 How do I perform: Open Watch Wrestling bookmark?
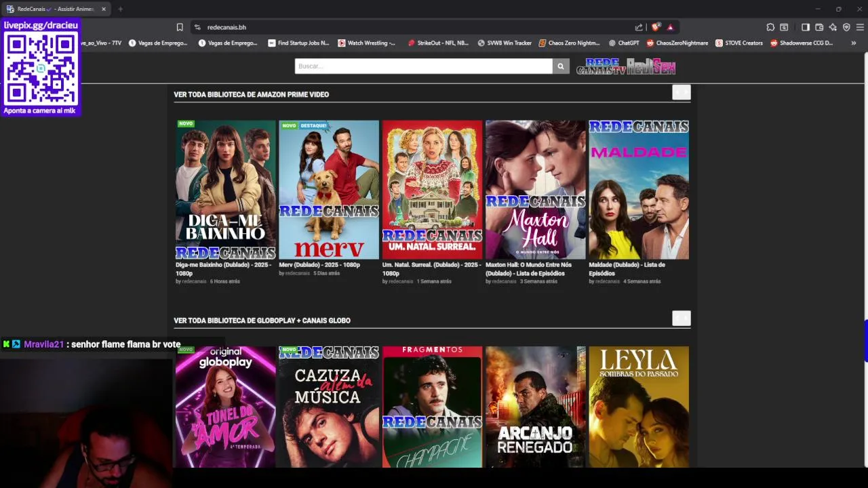pos(367,43)
